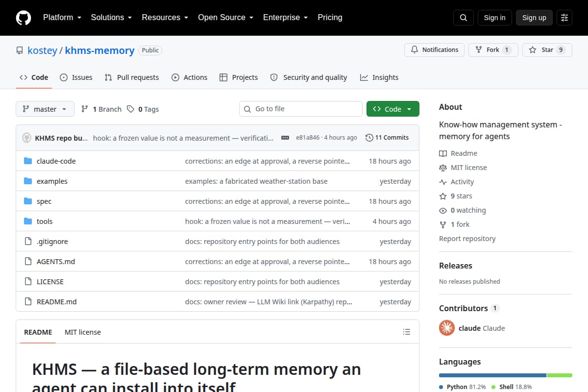Screen dimensions: 588x392
Task: Star the repository
Action: click(x=547, y=50)
